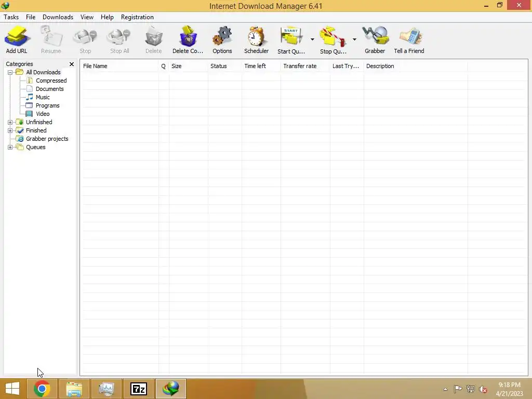The width and height of the screenshot is (532, 399).
Task: Select the Queues category
Action: click(36, 147)
